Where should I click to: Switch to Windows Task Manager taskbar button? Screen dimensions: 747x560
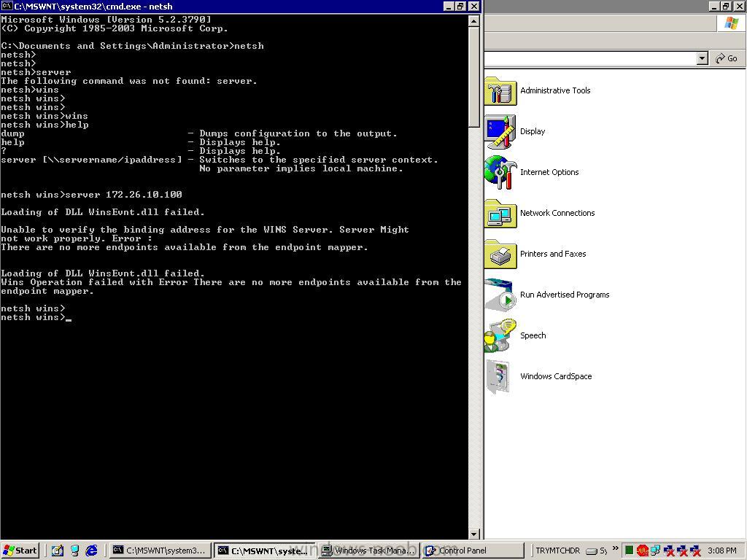(x=369, y=551)
